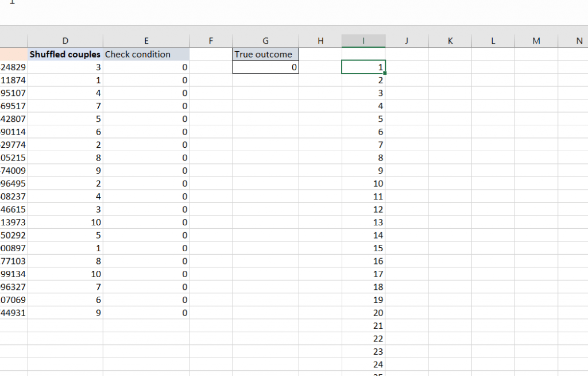Click the active cell containing 1 in column I

(x=363, y=67)
